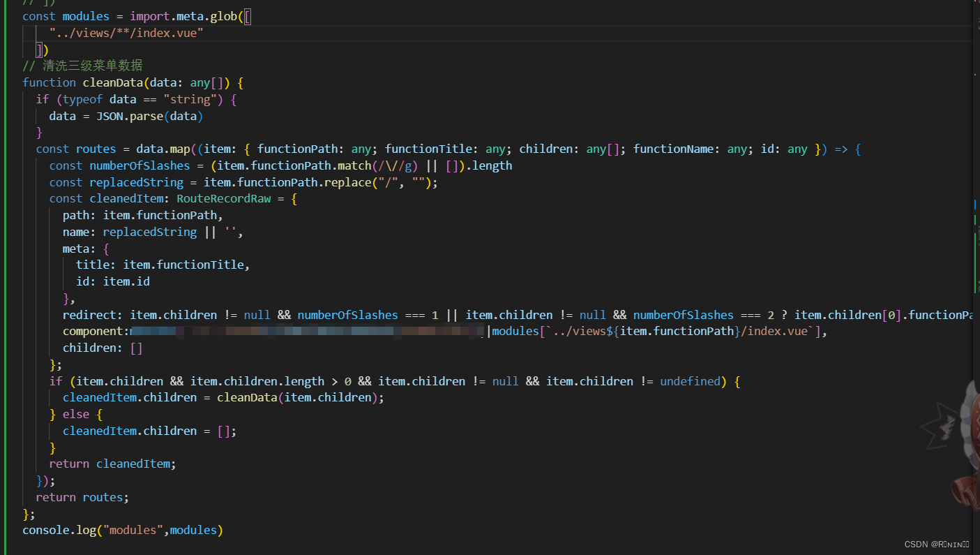Click the numberOfSlashes variable declaration
Image resolution: width=980 pixels, height=555 pixels.
pos(139,165)
